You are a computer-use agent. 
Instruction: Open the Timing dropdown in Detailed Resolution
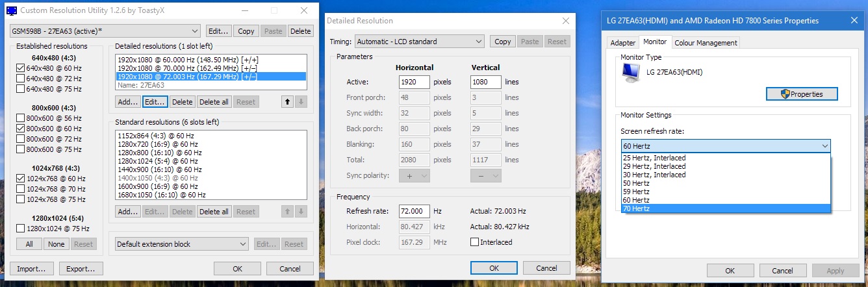pyautogui.click(x=420, y=42)
